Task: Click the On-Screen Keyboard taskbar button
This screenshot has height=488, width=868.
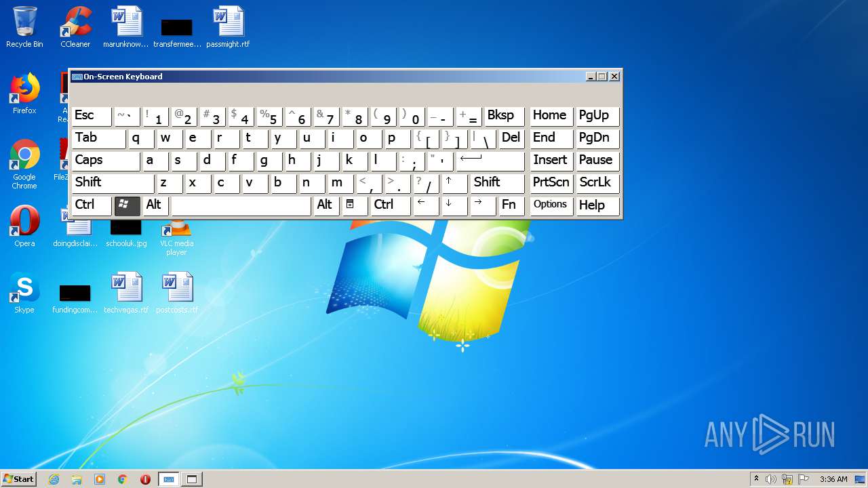Action: pyautogui.click(x=169, y=479)
